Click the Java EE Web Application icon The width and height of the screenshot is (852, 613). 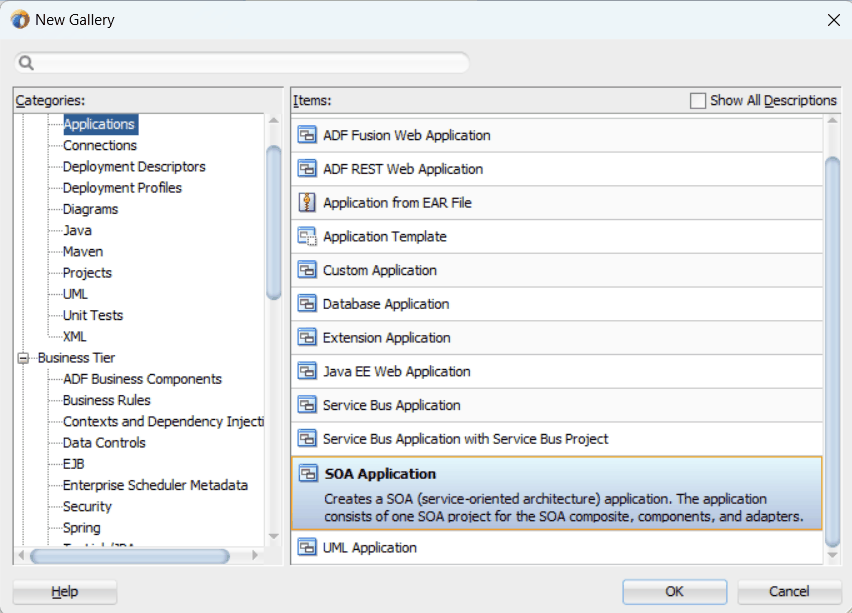coord(307,371)
